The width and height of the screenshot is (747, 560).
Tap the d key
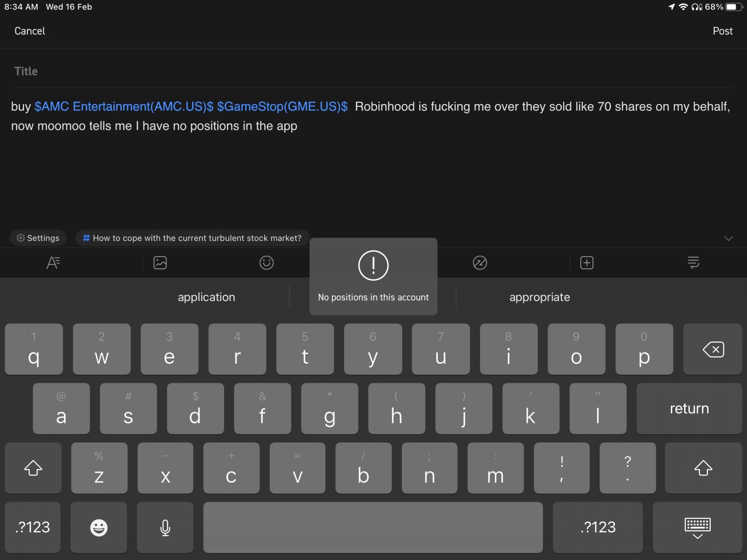pos(195,408)
